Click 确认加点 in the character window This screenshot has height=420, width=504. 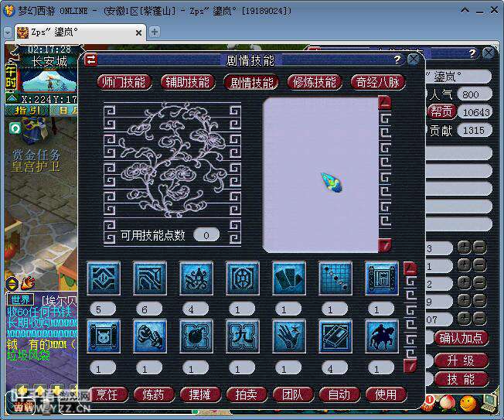tap(461, 338)
